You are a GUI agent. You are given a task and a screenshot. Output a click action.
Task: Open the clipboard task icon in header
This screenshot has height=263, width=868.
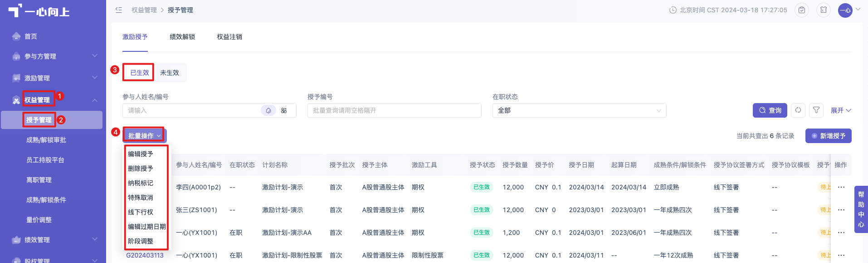pyautogui.click(x=802, y=10)
